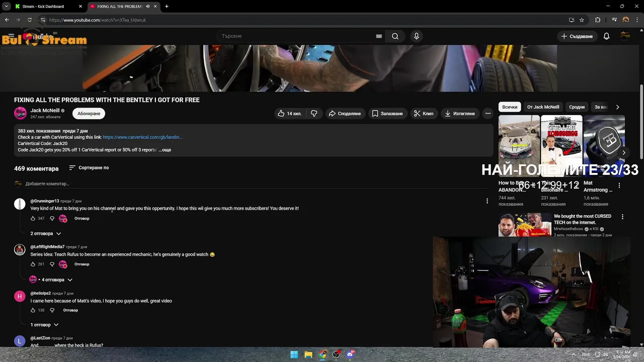Open Discord from taskbar

350,354
